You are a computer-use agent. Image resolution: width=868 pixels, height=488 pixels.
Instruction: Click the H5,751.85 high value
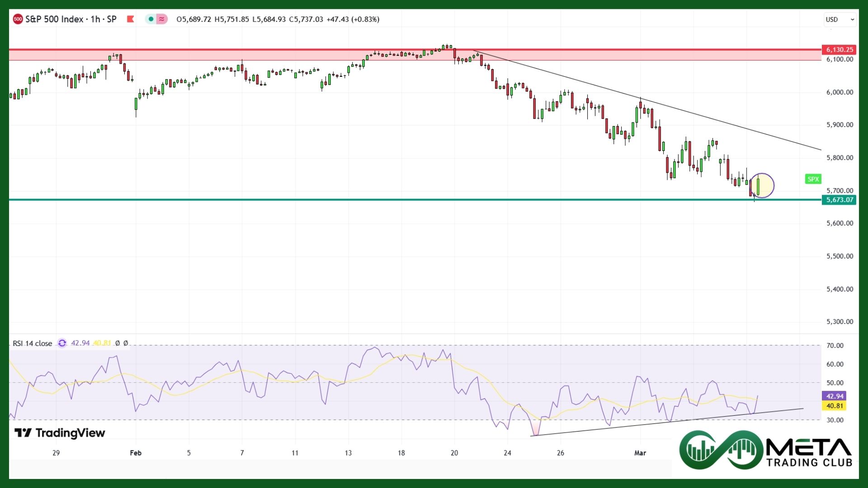[231, 19]
